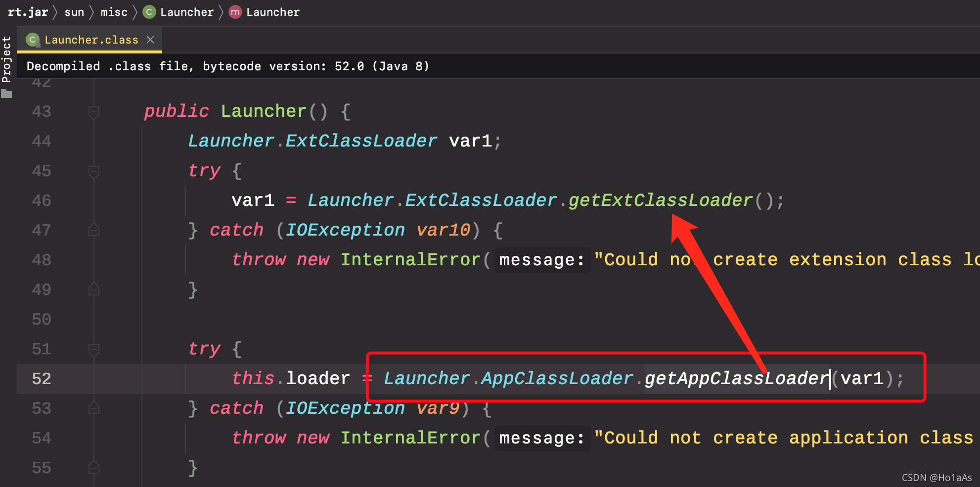The height and width of the screenshot is (487, 980).
Task: Click var1 declaration on line 44
Action: (470, 141)
